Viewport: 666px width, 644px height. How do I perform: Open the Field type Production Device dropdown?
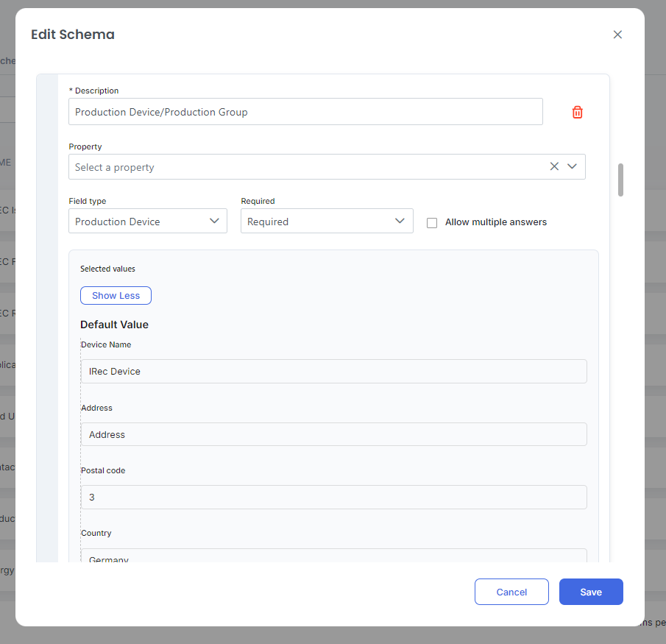pyautogui.click(x=148, y=221)
